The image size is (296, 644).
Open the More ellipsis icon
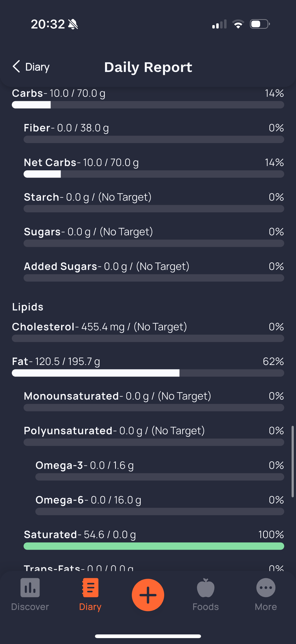tap(266, 588)
